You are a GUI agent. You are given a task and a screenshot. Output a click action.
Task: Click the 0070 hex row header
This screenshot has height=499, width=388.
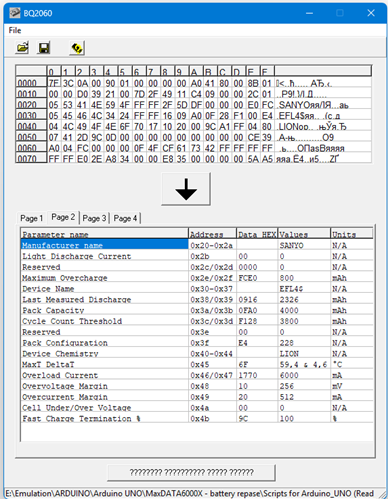pos(31,158)
